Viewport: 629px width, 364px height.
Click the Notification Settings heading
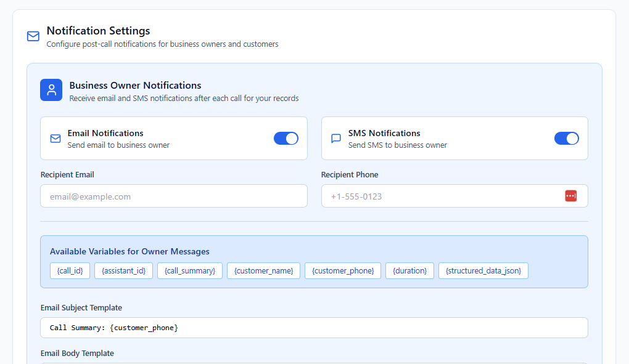pos(98,31)
